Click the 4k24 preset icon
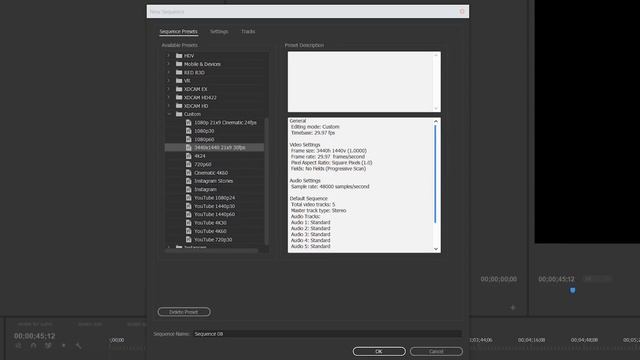 [x=189, y=156]
